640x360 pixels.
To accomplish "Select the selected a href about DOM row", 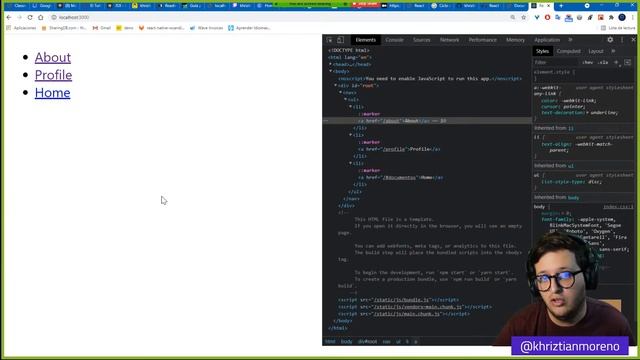I will coord(427,121).
